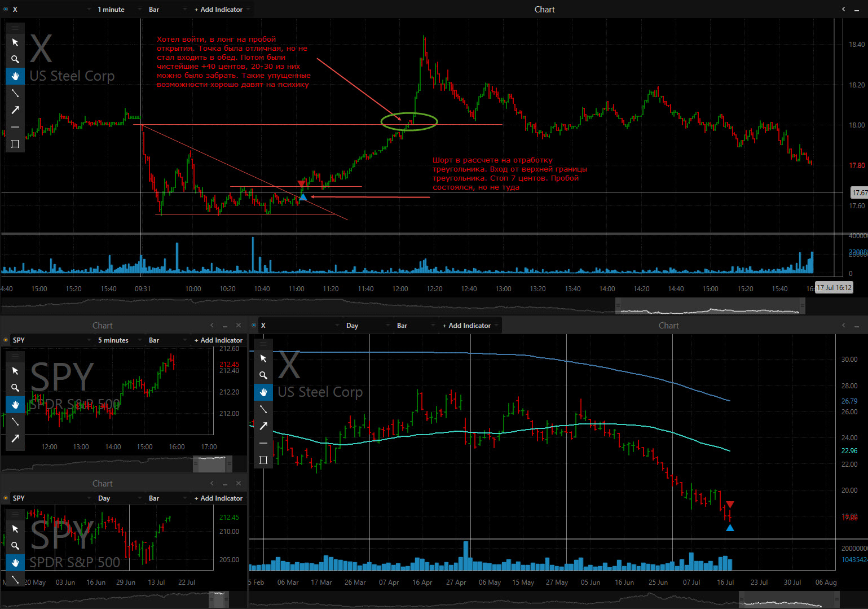868x609 pixels.
Task: Click the collapse arrow of X 1 minute chart panel
Action: [844, 9]
